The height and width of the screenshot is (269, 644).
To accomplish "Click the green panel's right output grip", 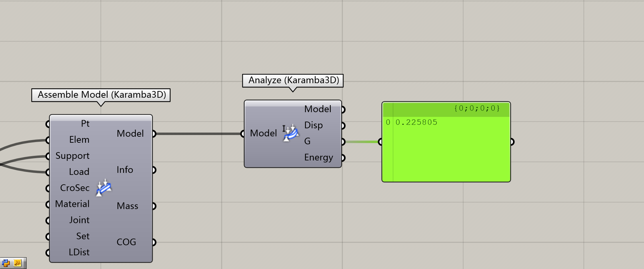I will tap(512, 142).
